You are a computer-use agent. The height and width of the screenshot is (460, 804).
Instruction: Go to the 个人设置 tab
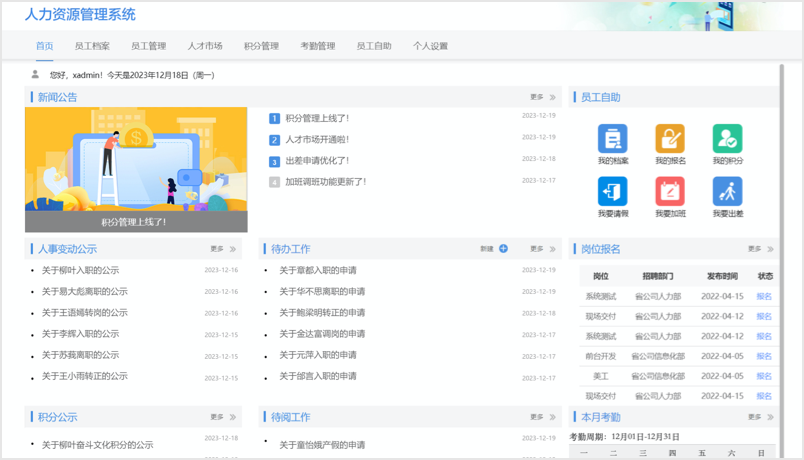430,46
